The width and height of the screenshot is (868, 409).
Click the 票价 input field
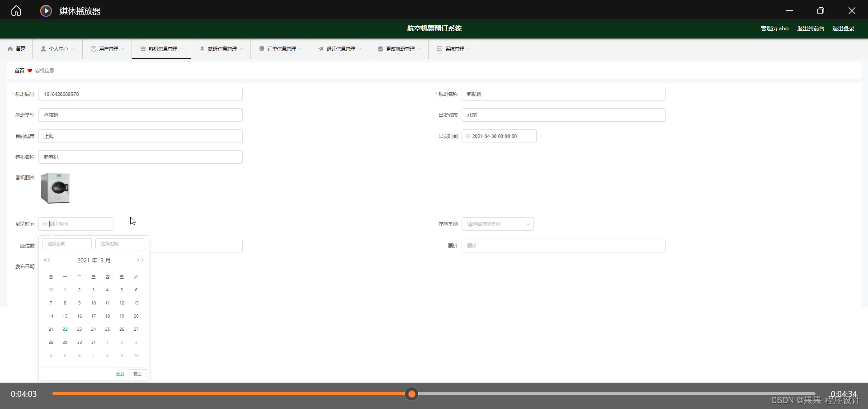pos(564,246)
